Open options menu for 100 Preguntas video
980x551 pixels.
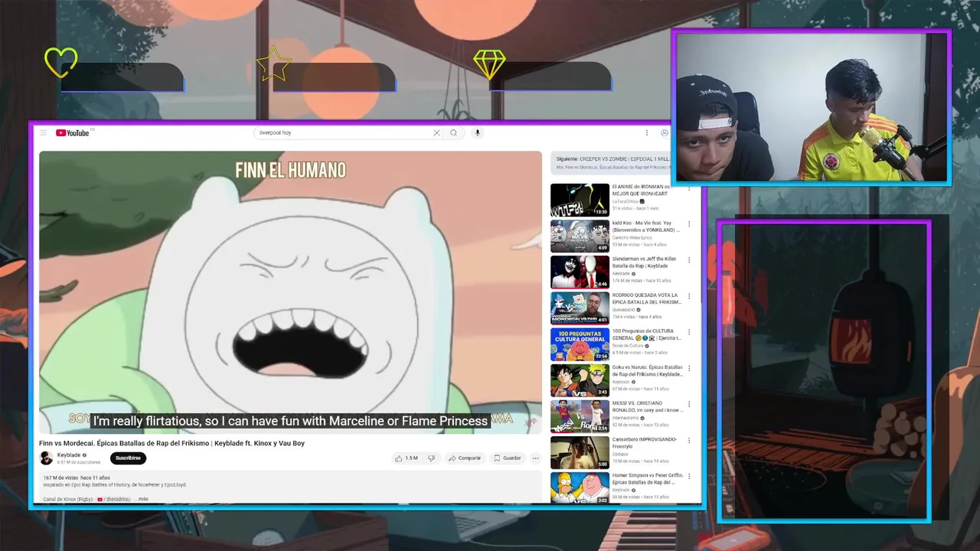click(688, 332)
